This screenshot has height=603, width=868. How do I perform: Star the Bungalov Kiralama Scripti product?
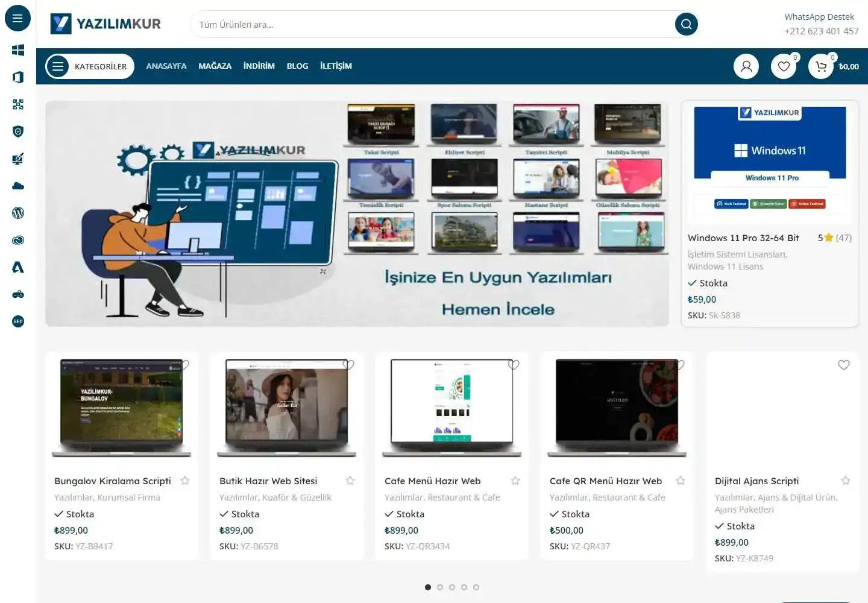pyautogui.click(x=185, y=481)
